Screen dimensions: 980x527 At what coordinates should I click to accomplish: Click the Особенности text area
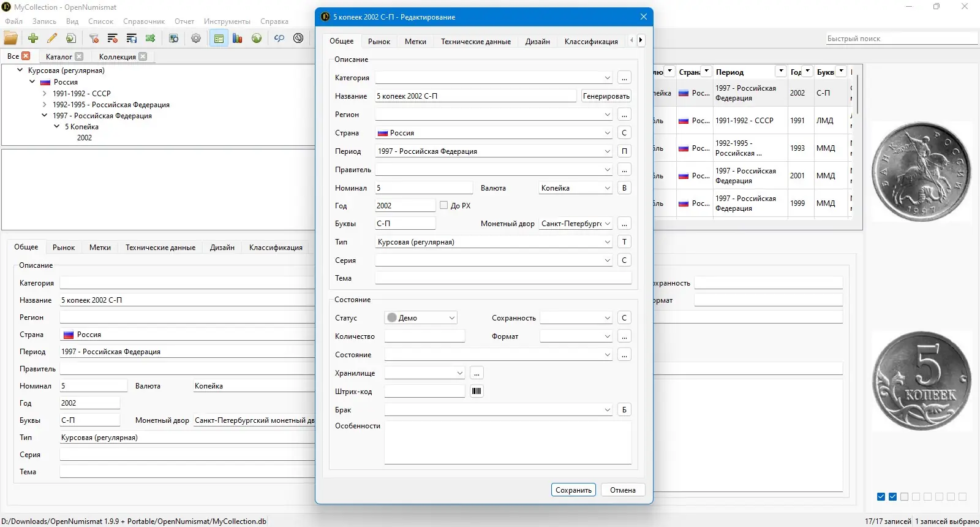point(508,442)
